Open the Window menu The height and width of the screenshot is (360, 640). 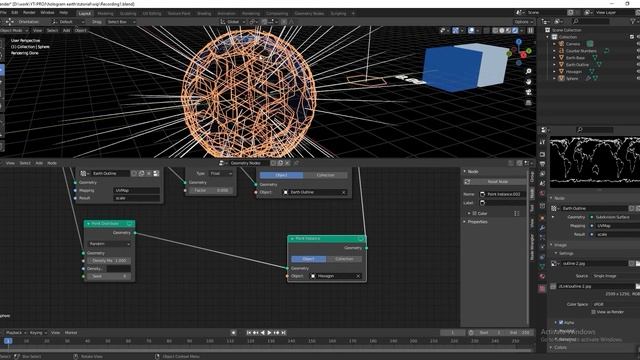pos(47,13)
